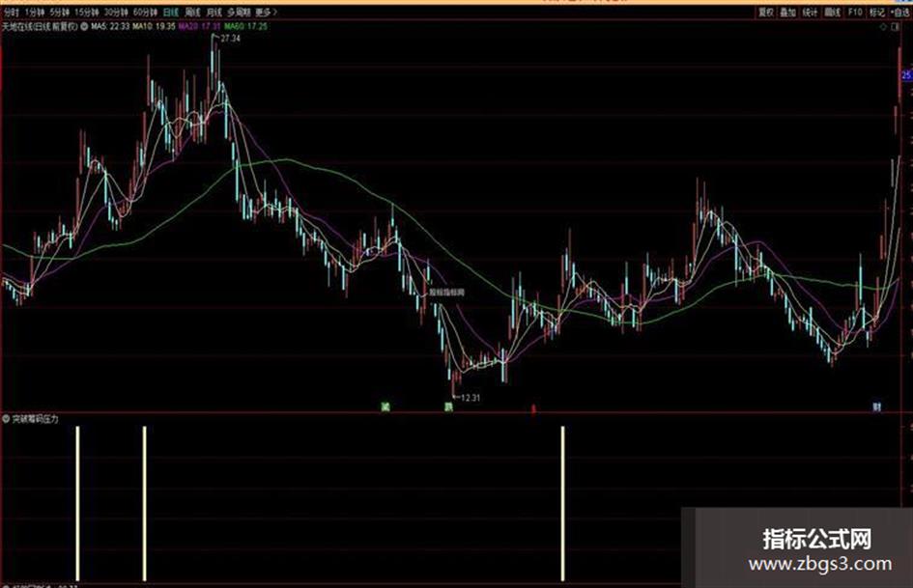Viewport: 913px width, 588px height.
Task: Click the rectangle panel icon top right
Action: [x=896, y=27]
